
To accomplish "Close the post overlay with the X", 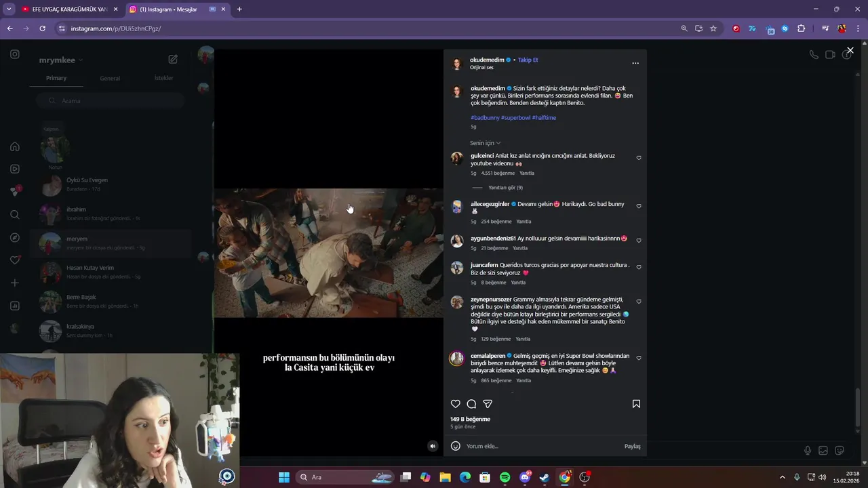I will click(850, 50).
